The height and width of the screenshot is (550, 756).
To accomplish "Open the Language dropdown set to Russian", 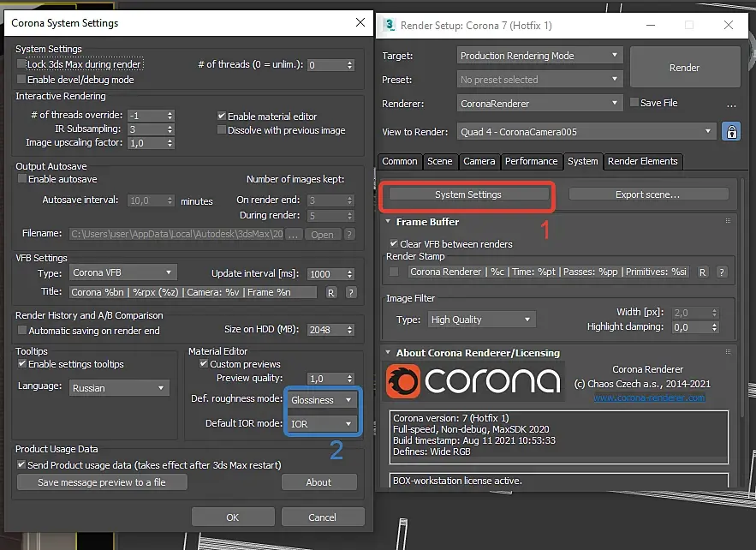I will (119, 388).
